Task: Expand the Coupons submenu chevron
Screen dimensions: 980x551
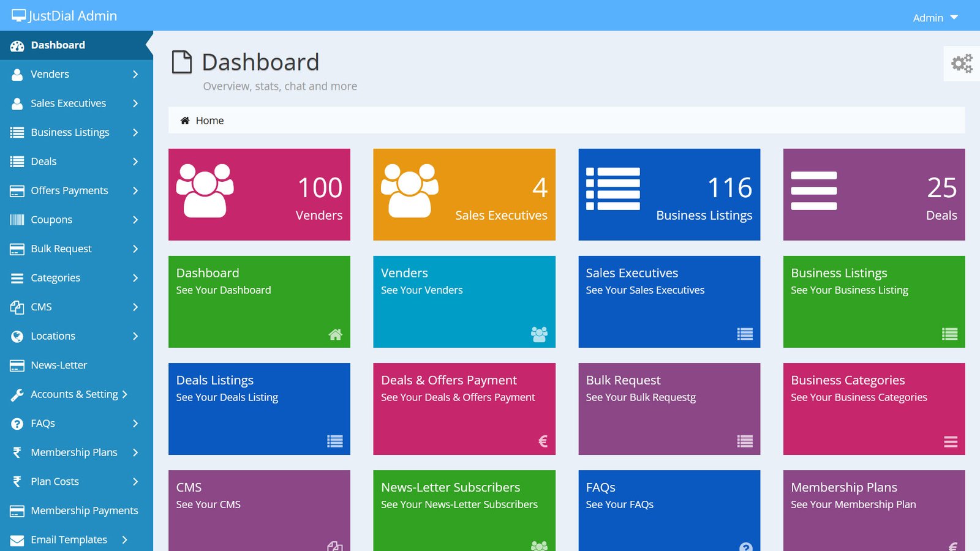Action: click(x=135, y=220)
